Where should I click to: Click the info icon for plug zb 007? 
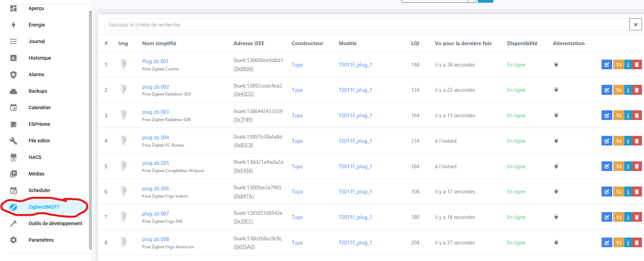click(628, 217)
